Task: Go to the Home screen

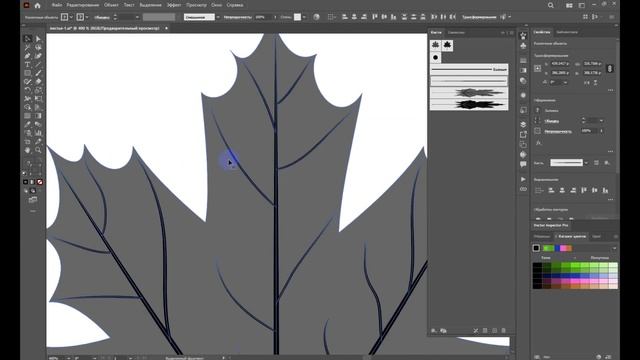Action: pos(38,5)
